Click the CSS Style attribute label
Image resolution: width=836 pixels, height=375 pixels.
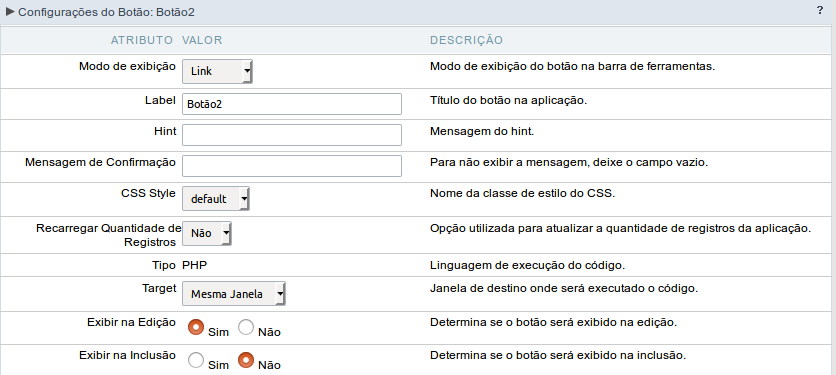click(x=148, y=193)
